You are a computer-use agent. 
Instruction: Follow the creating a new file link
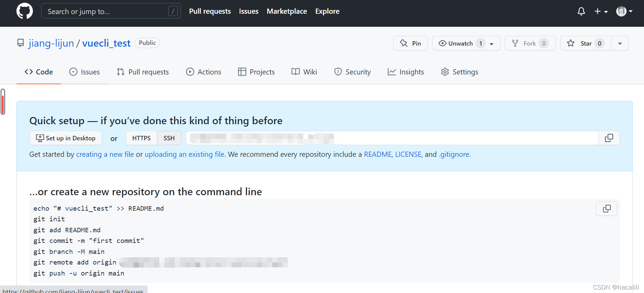click(x=105, y=154)
